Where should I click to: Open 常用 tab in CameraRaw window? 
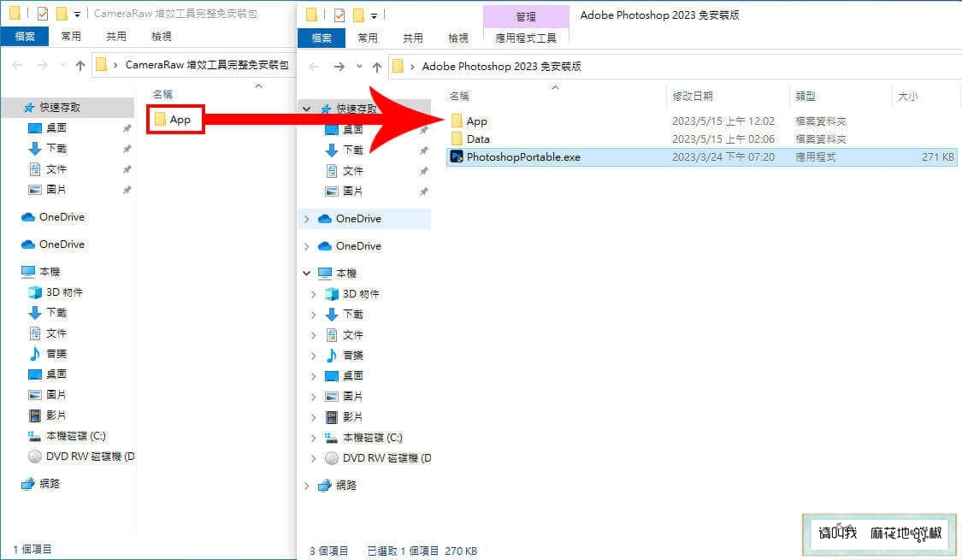point(71,36)
